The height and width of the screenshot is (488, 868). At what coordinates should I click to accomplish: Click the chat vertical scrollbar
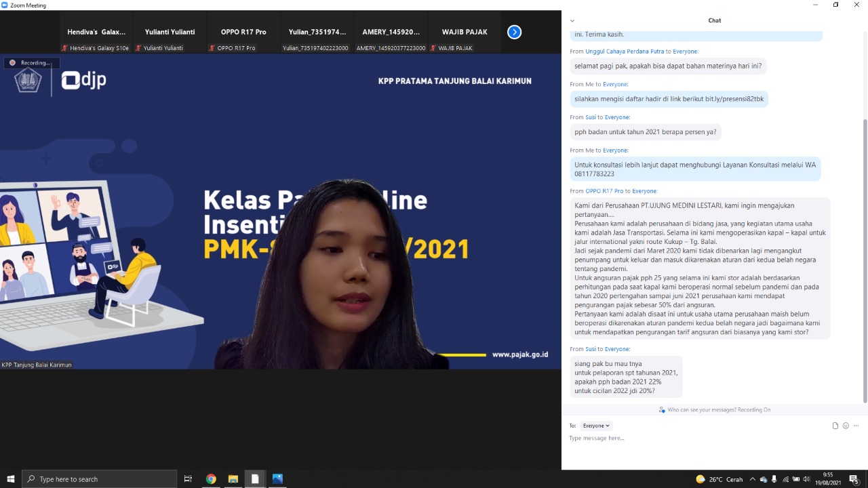pyautogui.click(x=864, y=258)
